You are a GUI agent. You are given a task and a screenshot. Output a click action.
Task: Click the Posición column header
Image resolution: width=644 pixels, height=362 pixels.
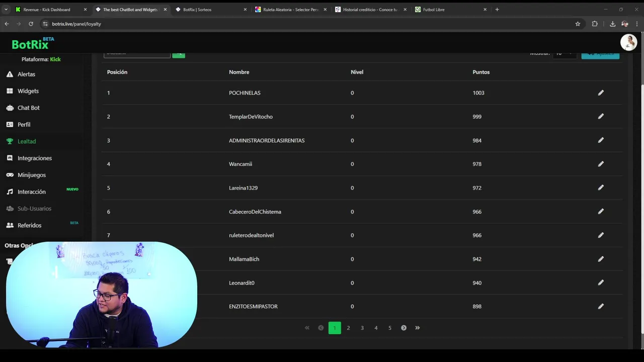[x=117, y=72]
